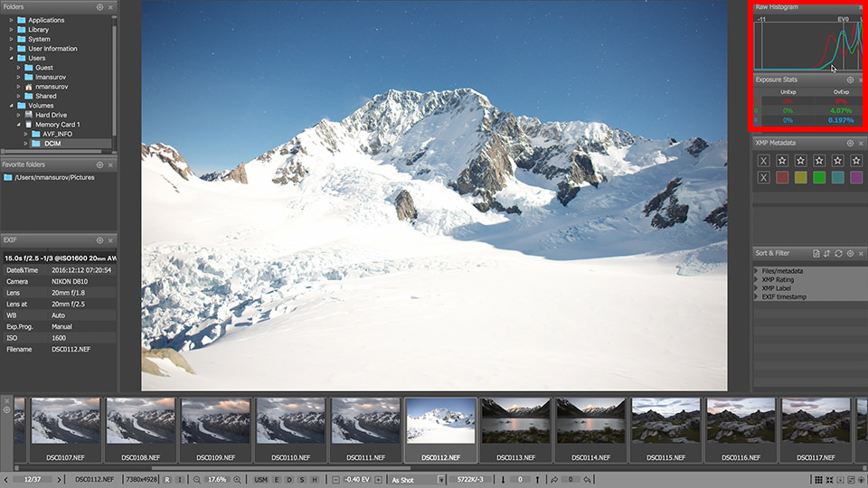The image size is (868, 488).
Task: Toggle D detail focus peaking button
Action: pos(289,480)
